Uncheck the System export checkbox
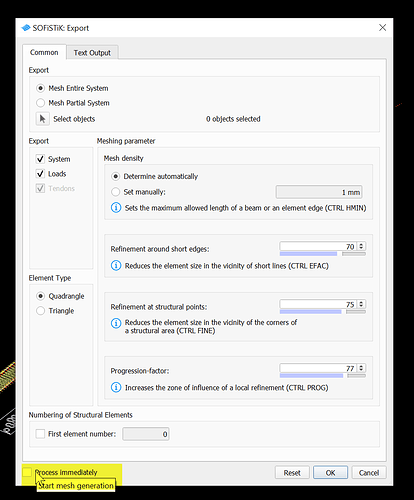The height and width of the screenshot is (500, 414). [x=40, y=159]
